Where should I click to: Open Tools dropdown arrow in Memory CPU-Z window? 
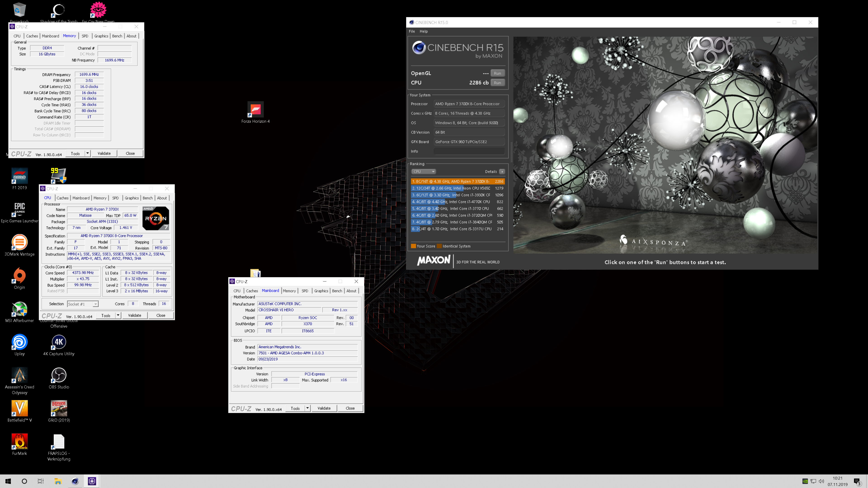coord(88,153)
